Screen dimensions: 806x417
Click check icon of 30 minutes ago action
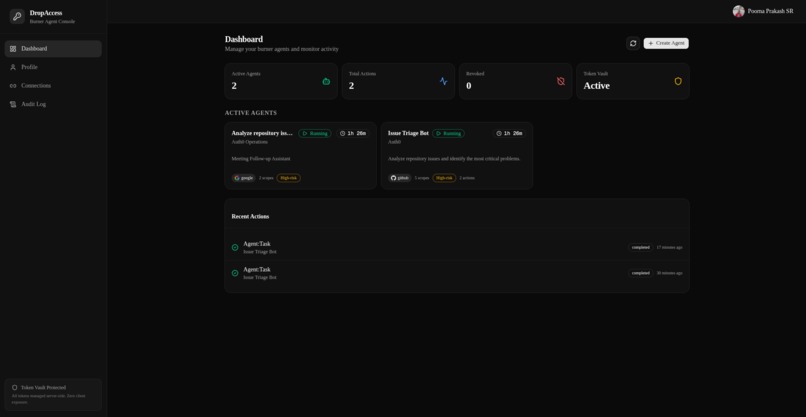point(235,273)
